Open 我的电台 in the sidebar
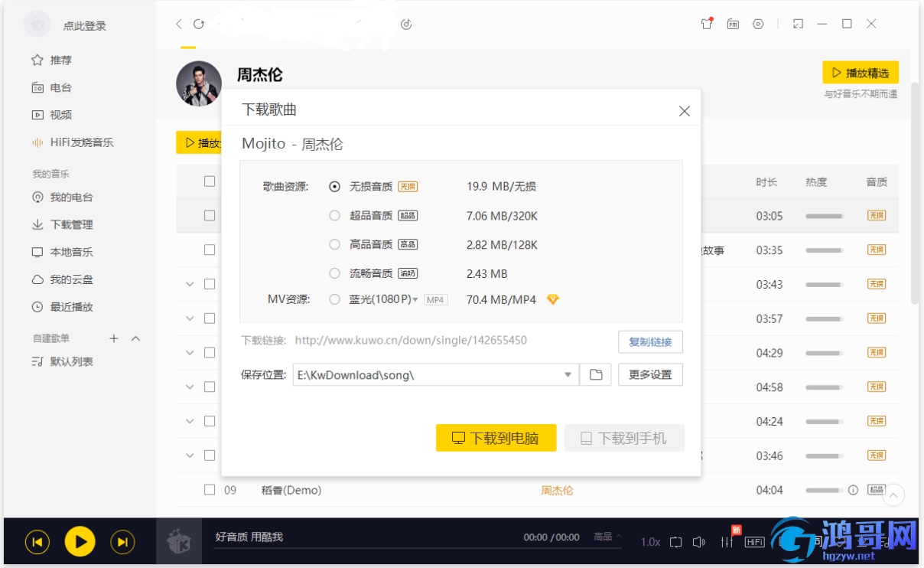The width and height of the screenshot is (924, 568). click(x=63, y=197)
